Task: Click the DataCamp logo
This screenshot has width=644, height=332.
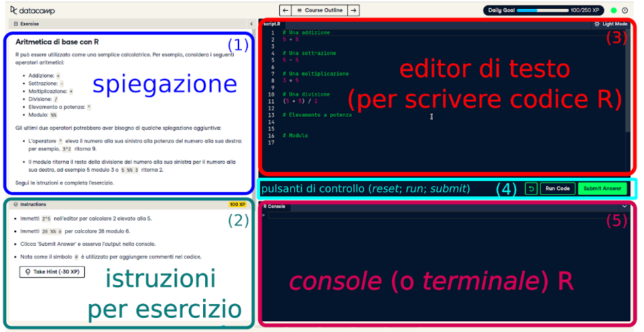Action: coord(33,10)
